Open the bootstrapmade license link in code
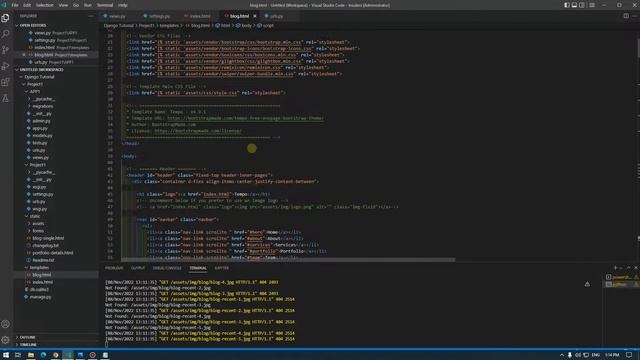Screen dimensions: 640x360 point(198,131)
